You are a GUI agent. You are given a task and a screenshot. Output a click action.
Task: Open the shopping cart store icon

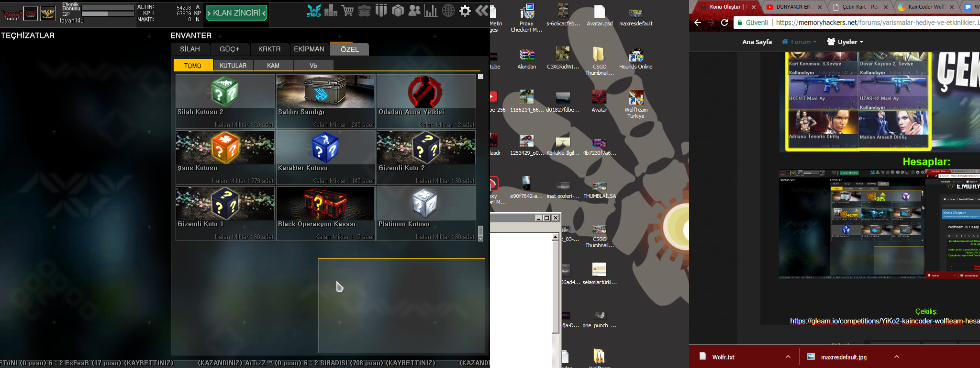pos(348,11)
